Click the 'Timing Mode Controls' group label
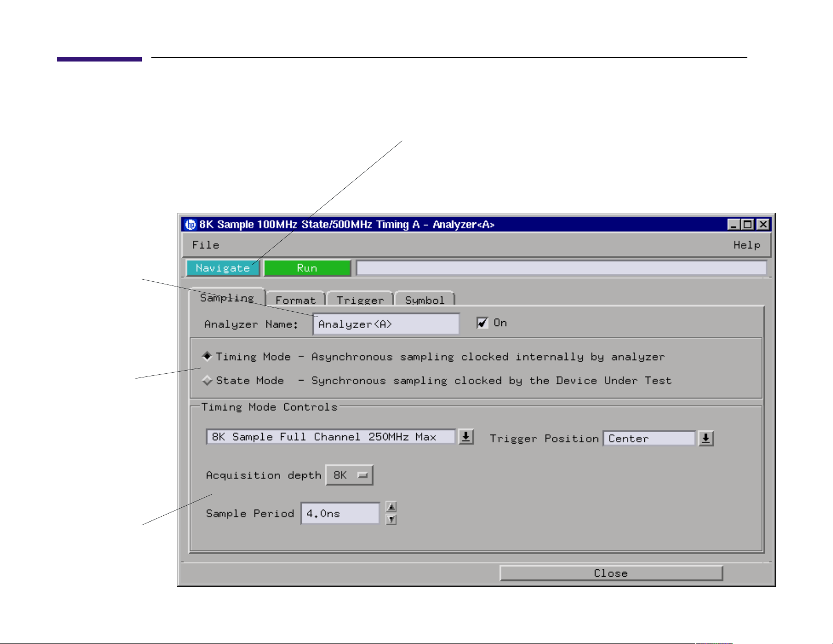 (x=270, y=407)
